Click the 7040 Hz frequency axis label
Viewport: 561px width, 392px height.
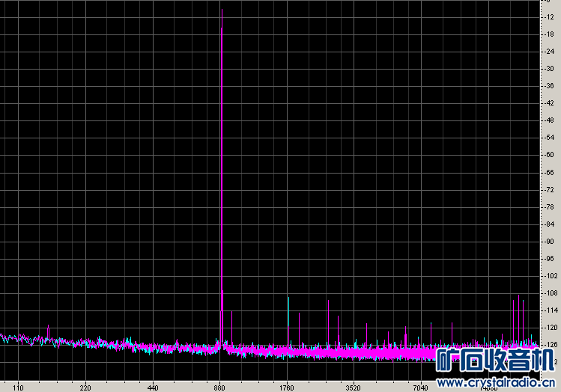421,388
